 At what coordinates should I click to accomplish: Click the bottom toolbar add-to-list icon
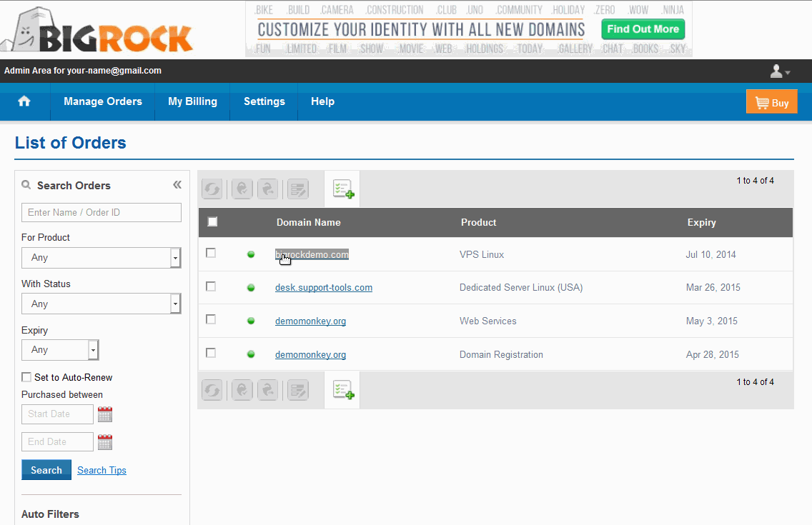[x=343, y=390]
